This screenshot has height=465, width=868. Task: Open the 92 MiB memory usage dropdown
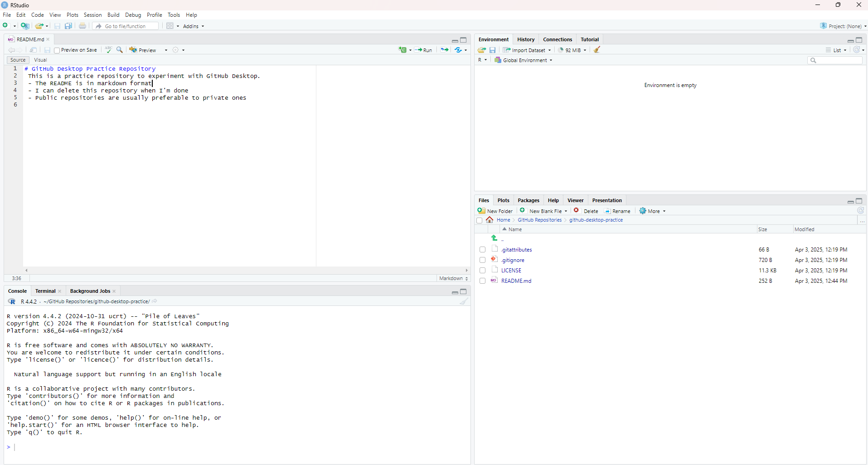pos(572,50)
